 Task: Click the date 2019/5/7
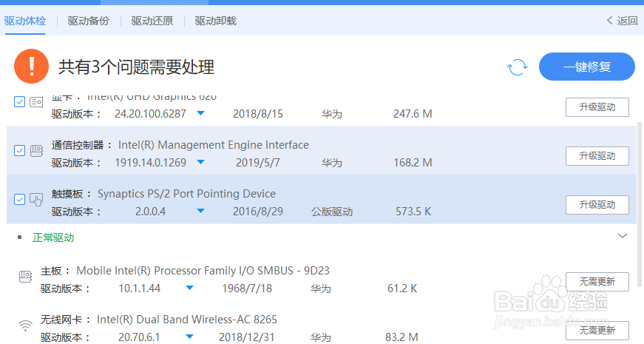[x=258, y=163]
